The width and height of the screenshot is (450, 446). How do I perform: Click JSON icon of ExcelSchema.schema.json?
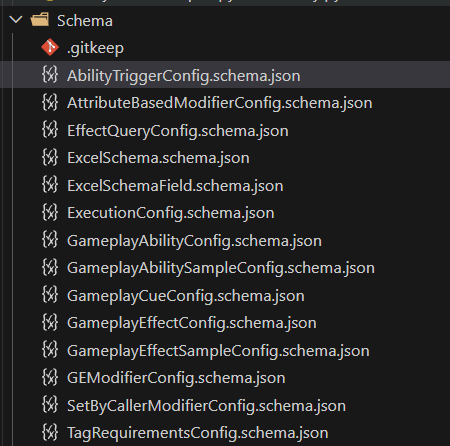coord(50,157)
